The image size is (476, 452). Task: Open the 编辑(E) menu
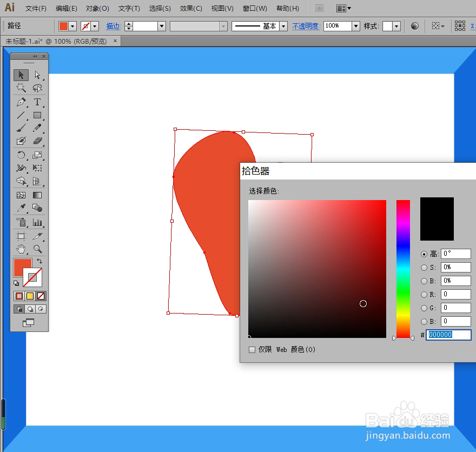click(x=66, y=9)
